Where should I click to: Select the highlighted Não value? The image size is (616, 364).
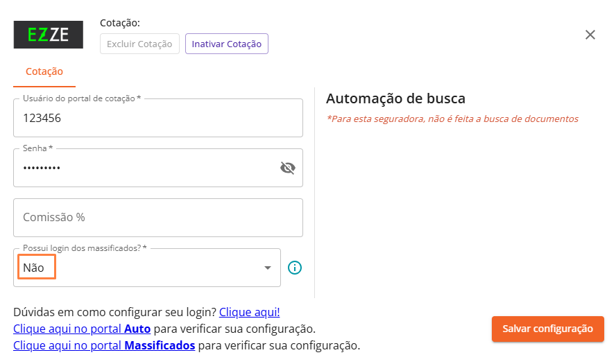[36, 268]
